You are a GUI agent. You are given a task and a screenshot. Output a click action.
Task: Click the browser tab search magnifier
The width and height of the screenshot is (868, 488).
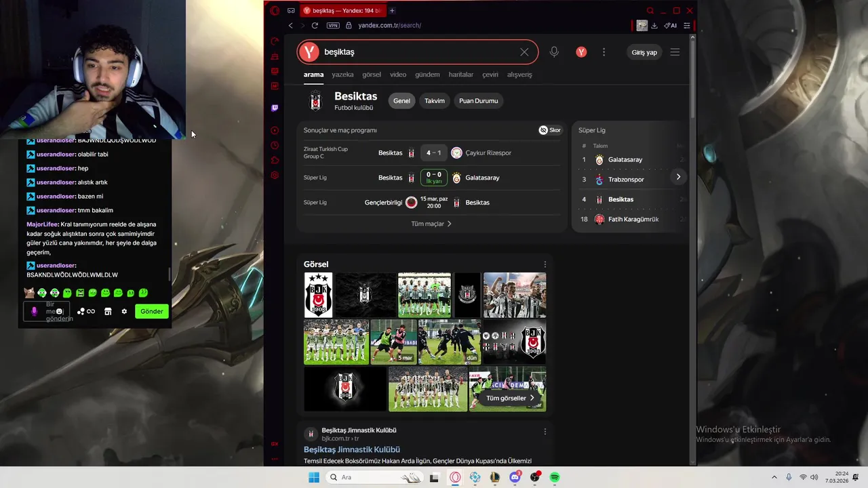pos(650,10)
